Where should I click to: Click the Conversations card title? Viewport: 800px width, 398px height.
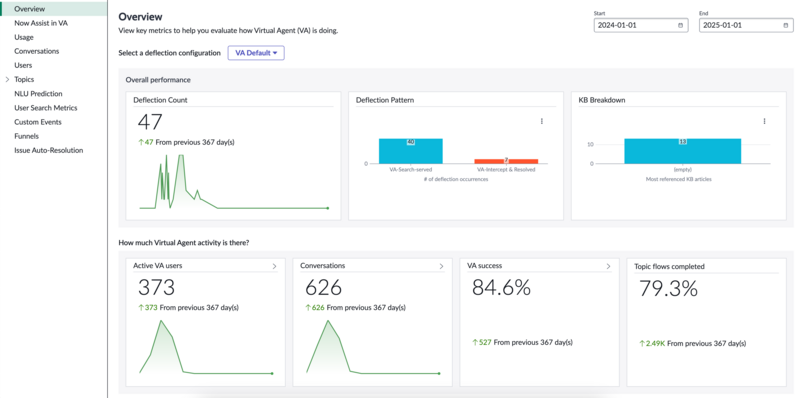click(322, 266)
